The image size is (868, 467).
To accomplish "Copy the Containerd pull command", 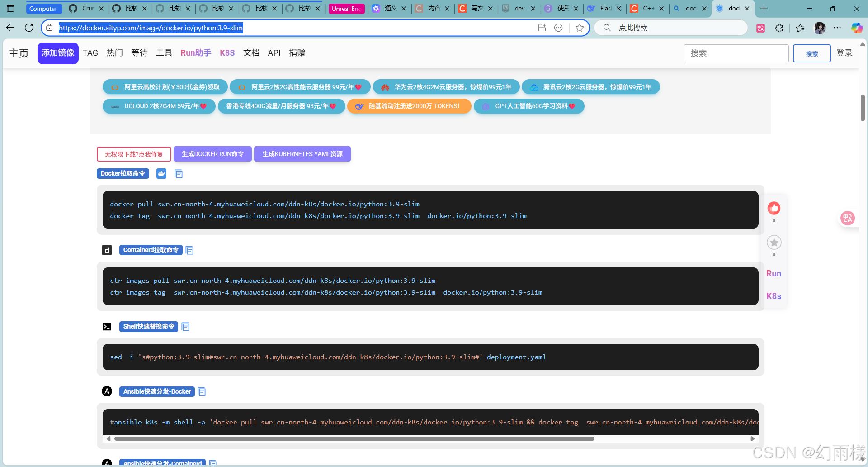I will [189, 250].
